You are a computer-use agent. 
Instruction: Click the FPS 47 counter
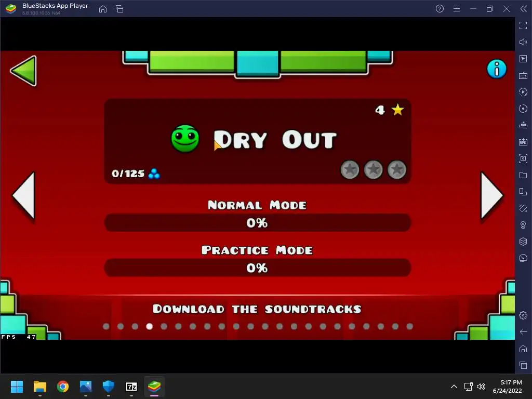(18, 337)
